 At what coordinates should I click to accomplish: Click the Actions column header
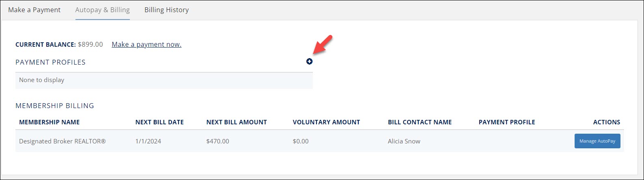click(x=606, y=122)
